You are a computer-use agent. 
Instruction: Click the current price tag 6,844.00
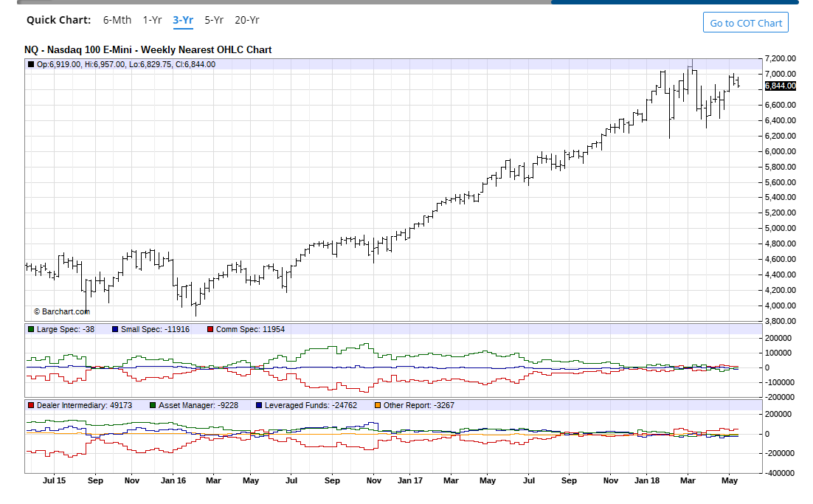coord(781,86)
